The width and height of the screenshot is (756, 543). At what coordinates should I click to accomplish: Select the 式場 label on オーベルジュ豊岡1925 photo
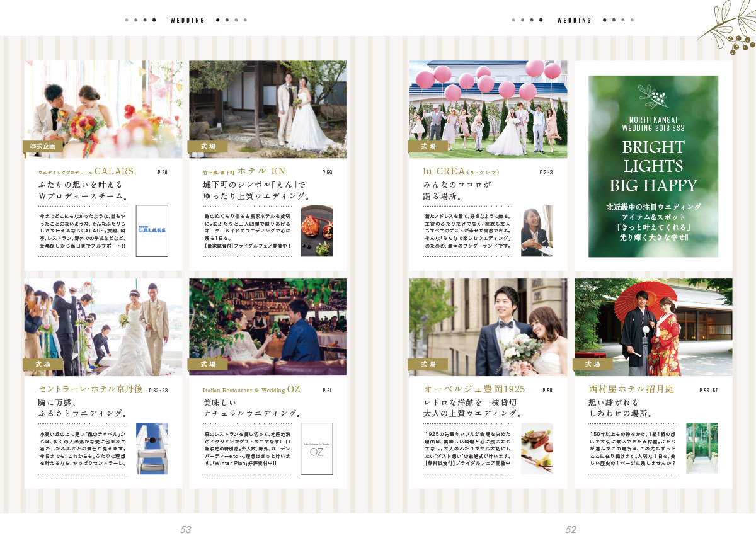pyautogui.click(x=428, y=364)
